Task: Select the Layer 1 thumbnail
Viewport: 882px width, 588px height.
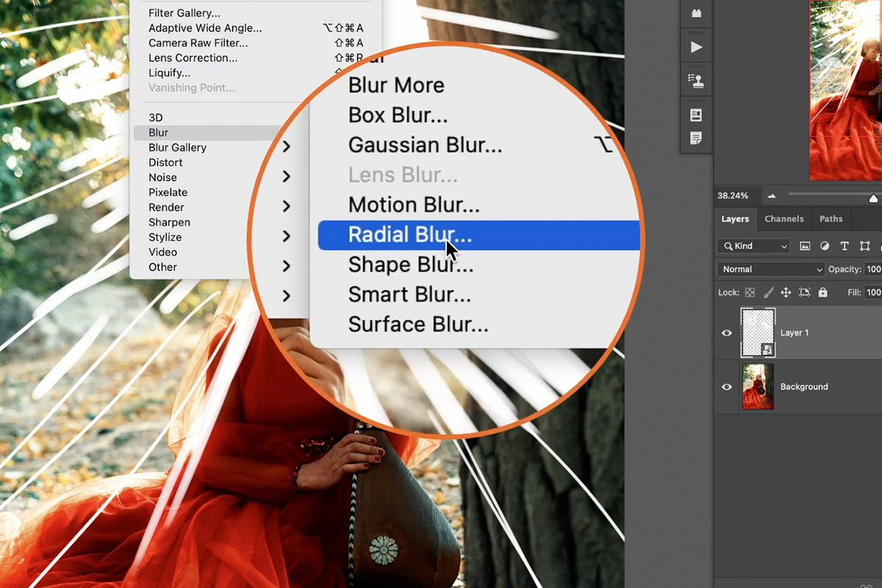Action: [758, 333]
